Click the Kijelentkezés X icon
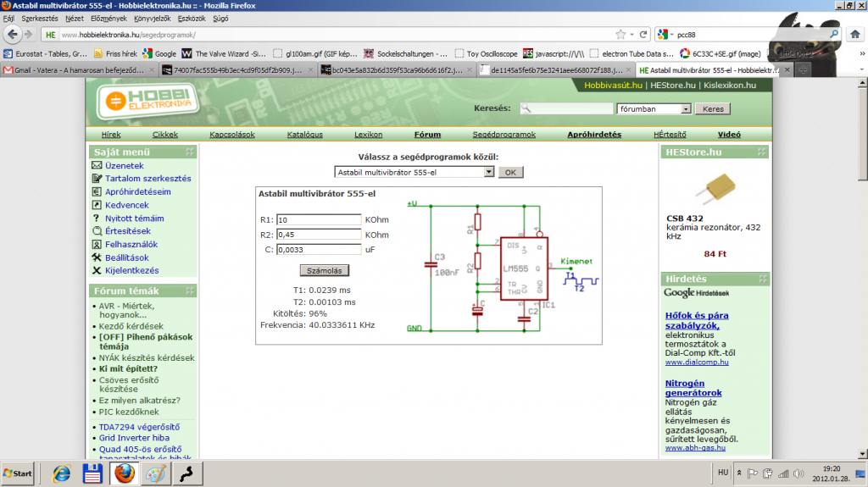The width and height of the screenshot is (868, 487). coord(97,271)
